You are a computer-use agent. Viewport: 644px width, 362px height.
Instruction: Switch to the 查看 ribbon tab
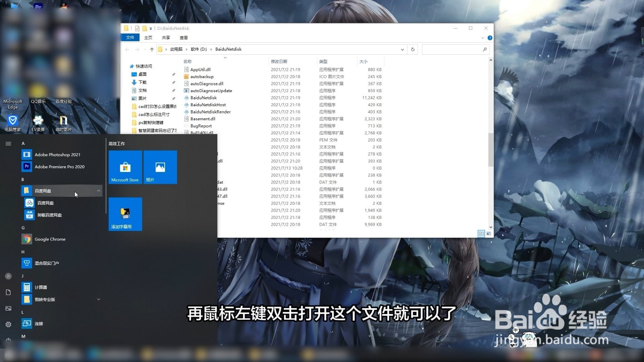184,37
